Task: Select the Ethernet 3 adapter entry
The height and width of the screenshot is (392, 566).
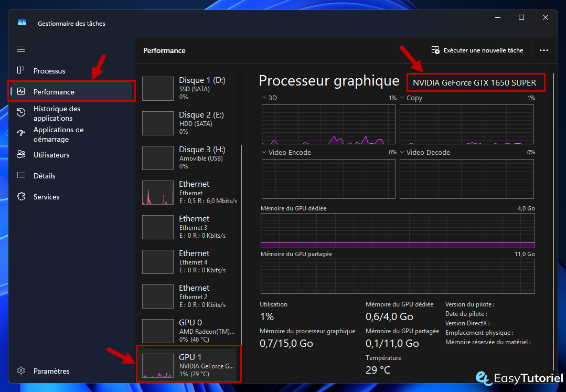Action: coord(189,227)
